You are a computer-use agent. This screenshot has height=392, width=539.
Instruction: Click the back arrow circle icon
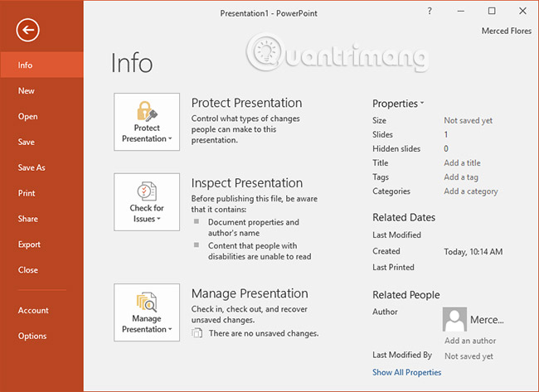pyautogui.click(x=27, y=30)
